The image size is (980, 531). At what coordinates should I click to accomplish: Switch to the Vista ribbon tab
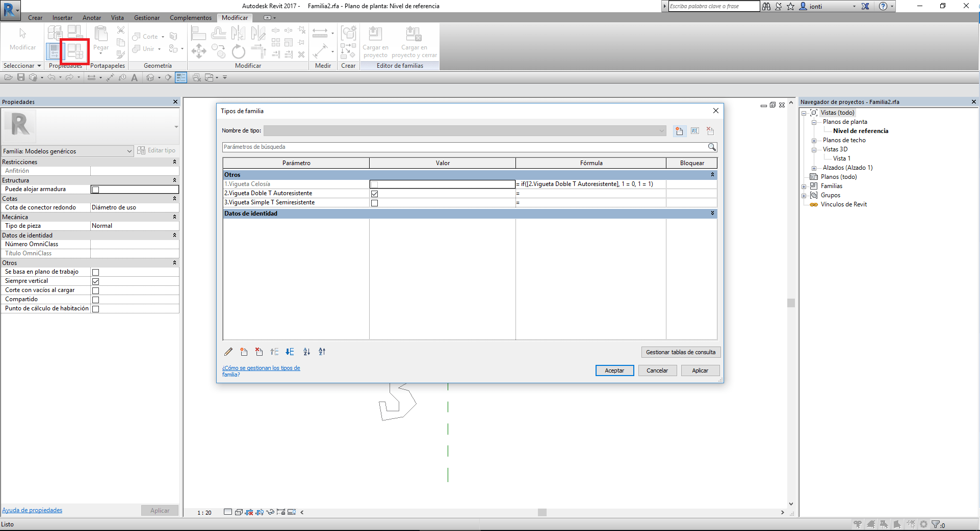point(117,18)
